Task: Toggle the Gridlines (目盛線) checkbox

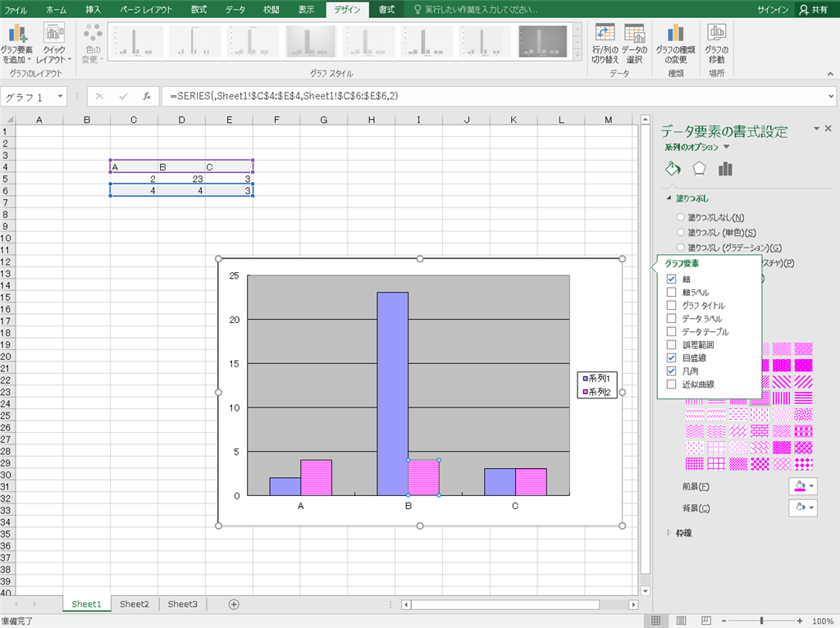Action: (x=671, y=357)
